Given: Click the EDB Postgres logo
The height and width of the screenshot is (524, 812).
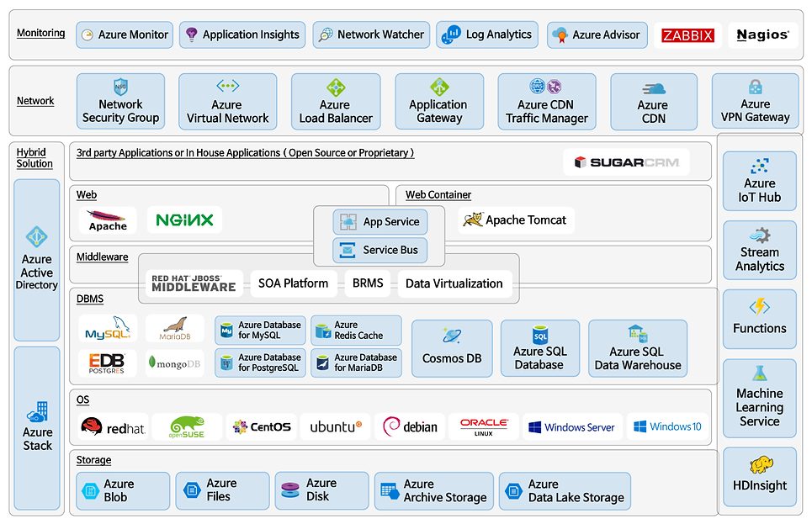Looking at the screenshot, I should tap(107, 363).
